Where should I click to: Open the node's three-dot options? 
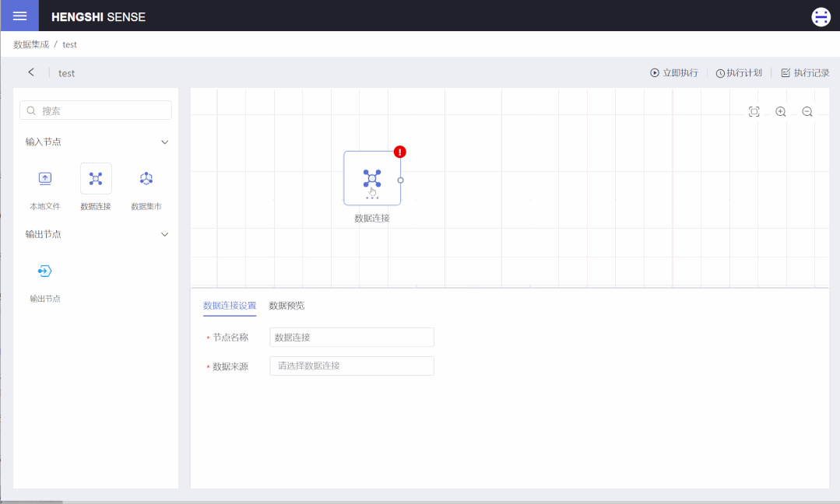(372, 198)
